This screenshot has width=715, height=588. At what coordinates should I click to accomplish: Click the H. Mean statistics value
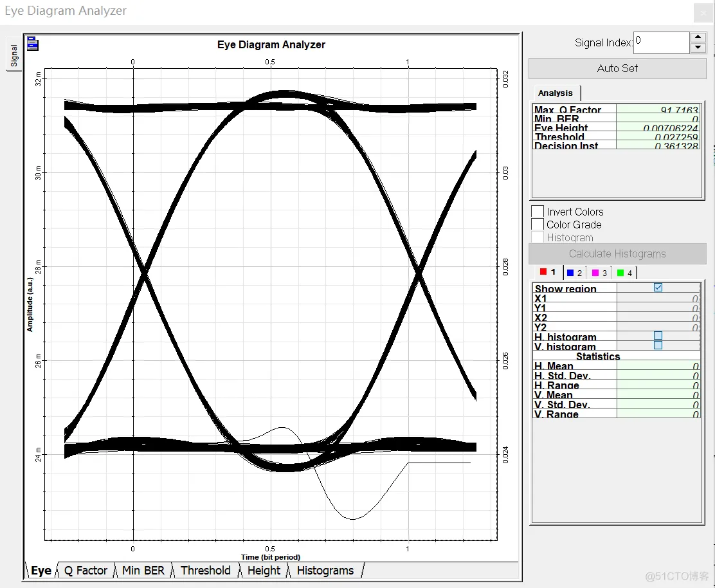click(658, 365)
